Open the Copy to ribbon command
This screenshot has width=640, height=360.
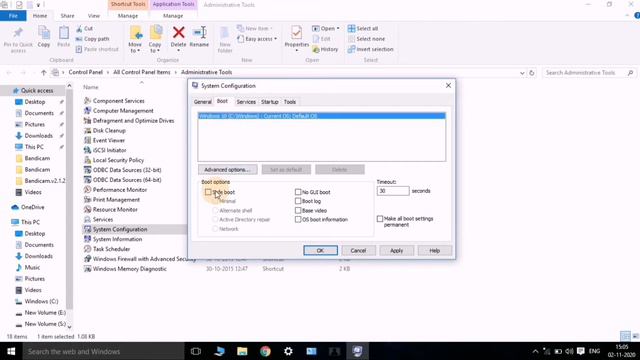click(155, 40)
